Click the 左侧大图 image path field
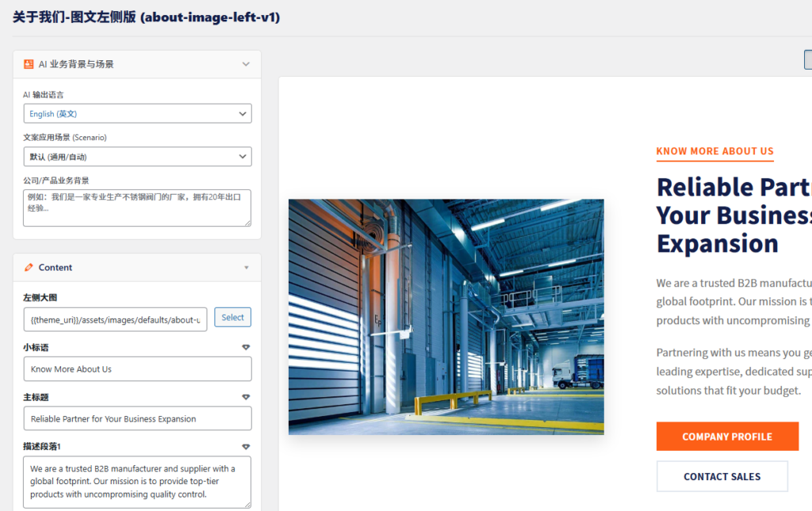812x511 pixels. tap(116, 318)
